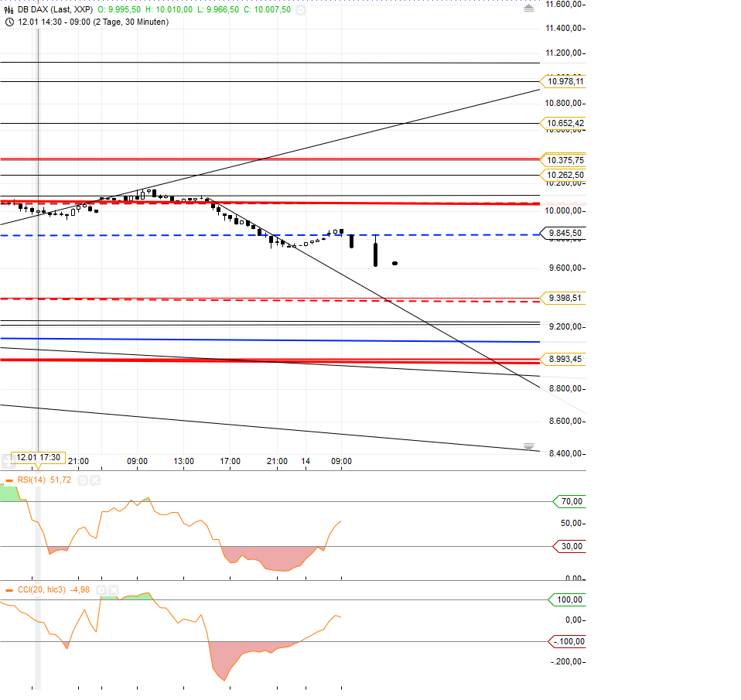Click the CCI(20, hlc3) remove icon
741x700 pixels.
pyautogui.click(x=113, y=590)
